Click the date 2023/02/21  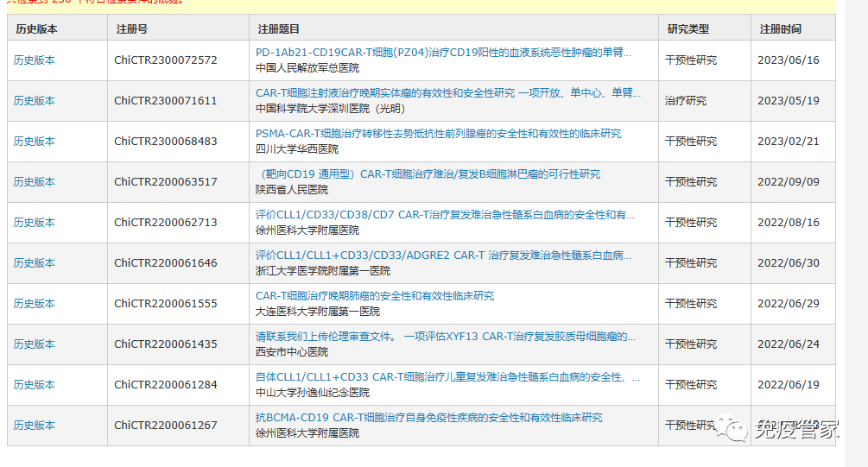pyautogui.click(x=789, y=141)
